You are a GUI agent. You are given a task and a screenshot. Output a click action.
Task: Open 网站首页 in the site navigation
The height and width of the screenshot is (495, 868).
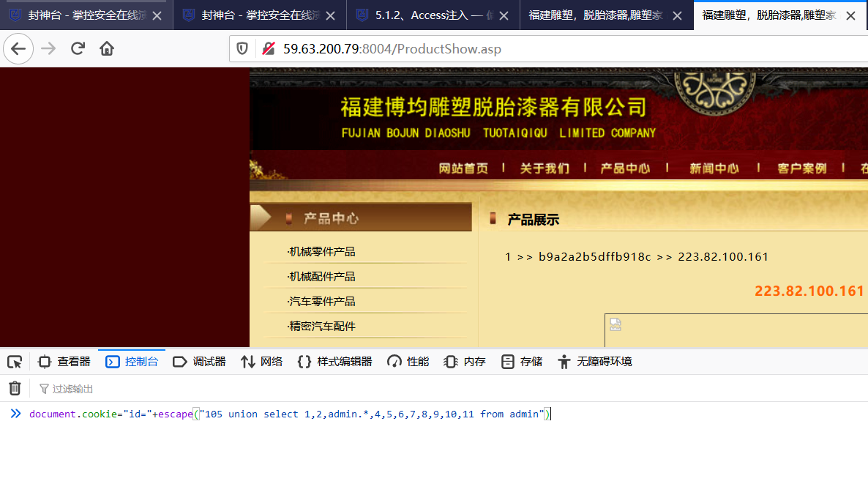pyautogui.click(x=463, y=168)
